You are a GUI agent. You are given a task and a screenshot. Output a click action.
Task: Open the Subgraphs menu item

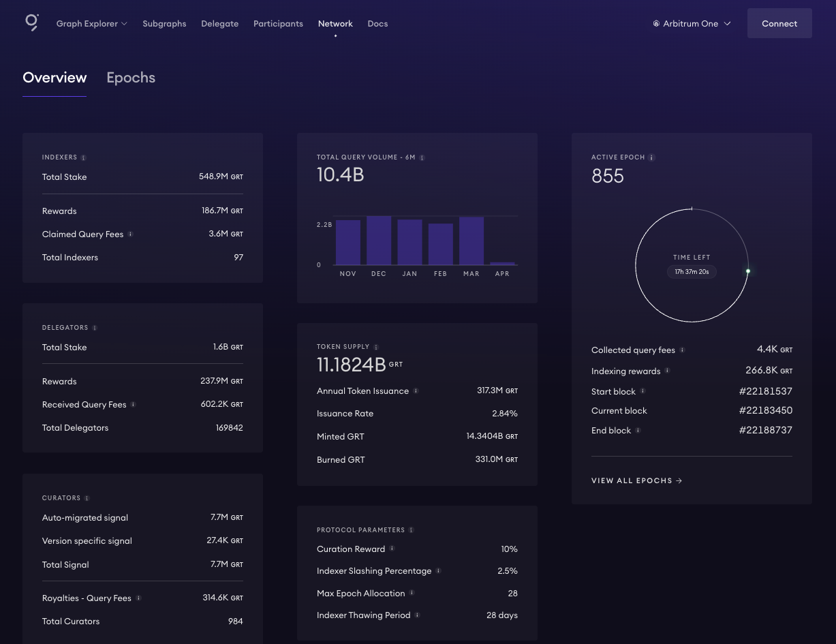coord(164,24)
